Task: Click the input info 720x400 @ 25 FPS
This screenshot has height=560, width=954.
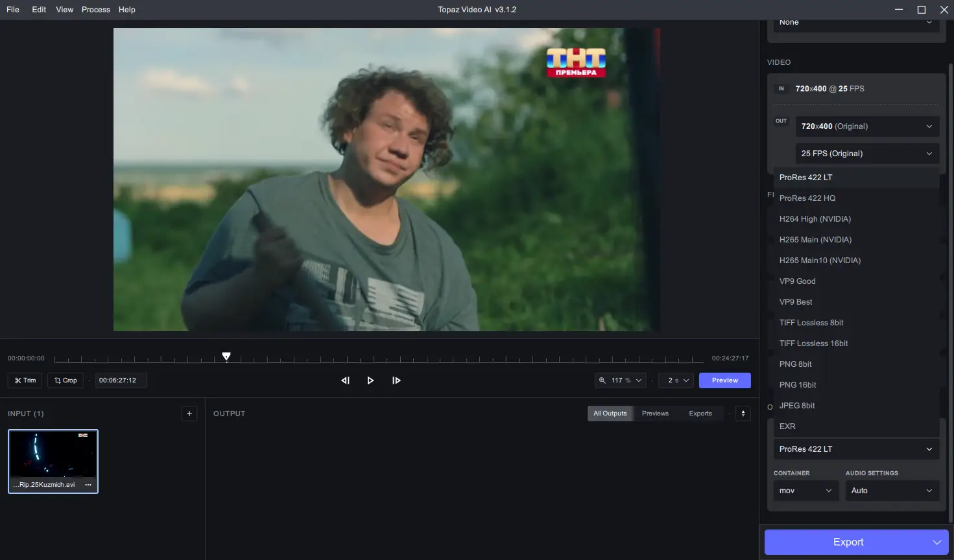Action: pos(829,89)
